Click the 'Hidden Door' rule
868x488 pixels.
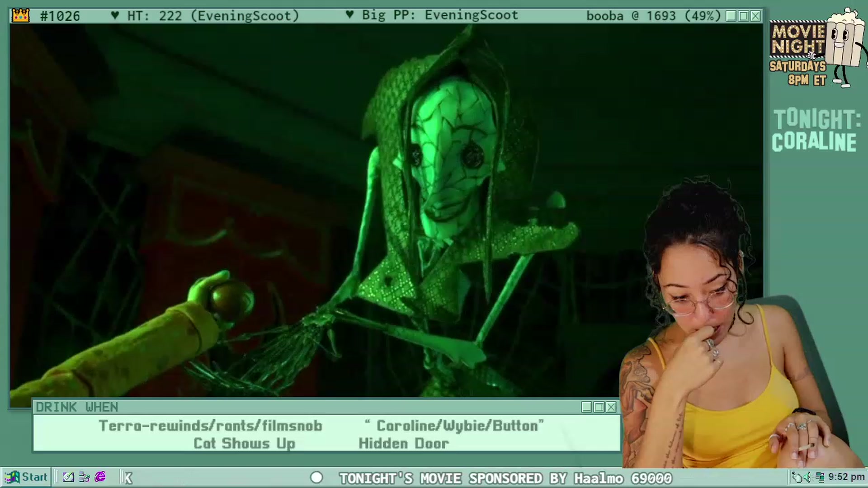(x=404, y=443)
